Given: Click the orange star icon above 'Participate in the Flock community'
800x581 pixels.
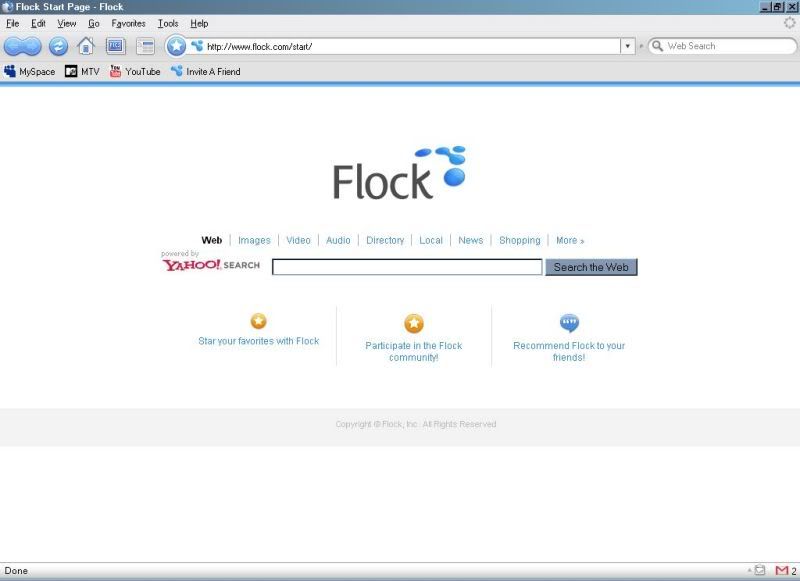Looking at the screenshot, I should [414, 323].
